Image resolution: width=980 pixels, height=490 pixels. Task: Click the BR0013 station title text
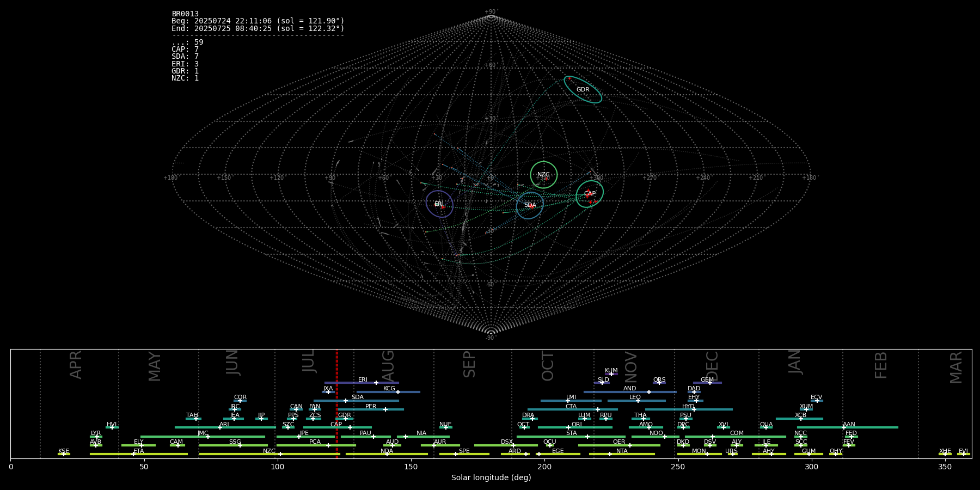click(185, 14)
